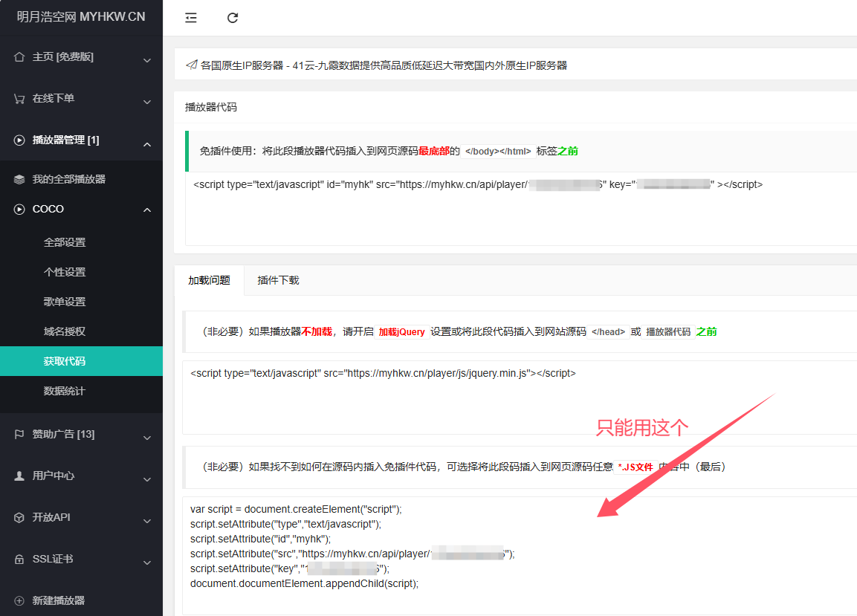Click the home icon beside 主页
The image size is (857, 616).
(19, 57)
